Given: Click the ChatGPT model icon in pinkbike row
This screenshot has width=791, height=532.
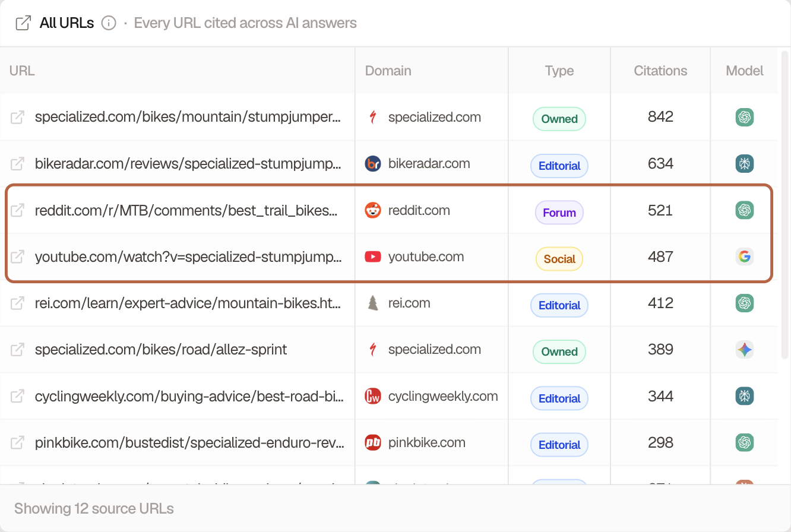Looking at the screenshot, I should (x=744, y=442).
